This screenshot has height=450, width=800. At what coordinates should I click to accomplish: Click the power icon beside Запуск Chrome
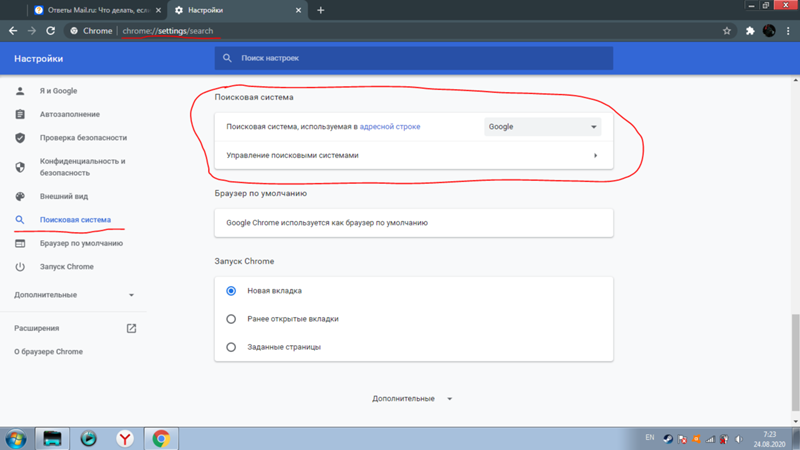pyautogui.click(x=20, y=267)
